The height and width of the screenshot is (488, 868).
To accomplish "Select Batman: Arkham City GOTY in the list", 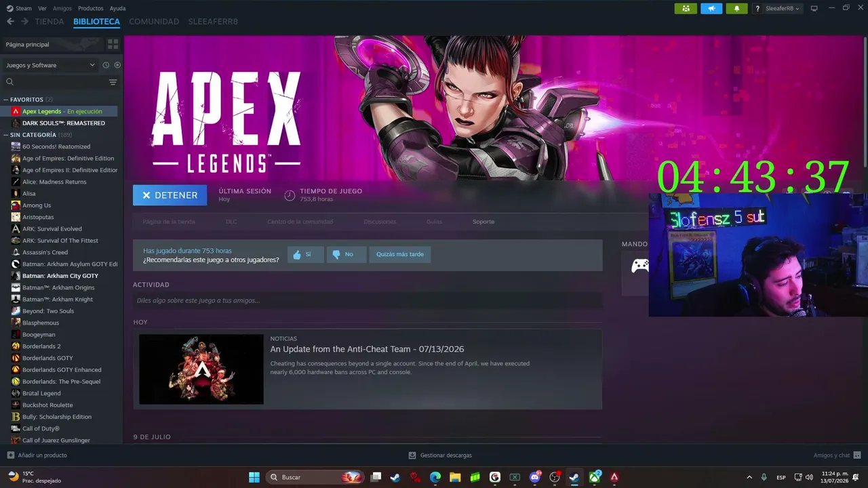I will point(60,276).
